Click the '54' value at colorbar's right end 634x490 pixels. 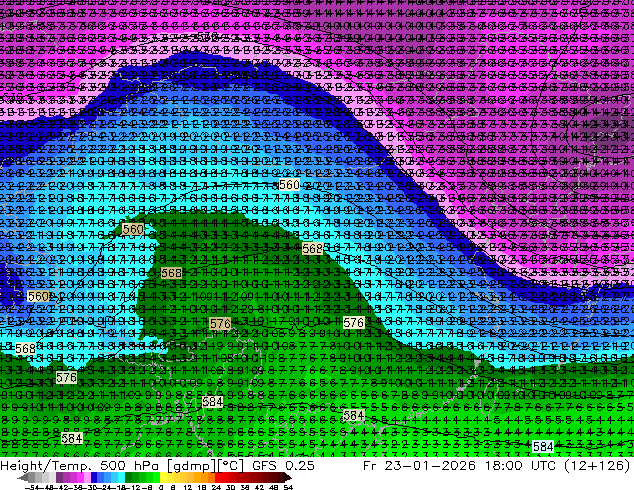pos(287,487)
